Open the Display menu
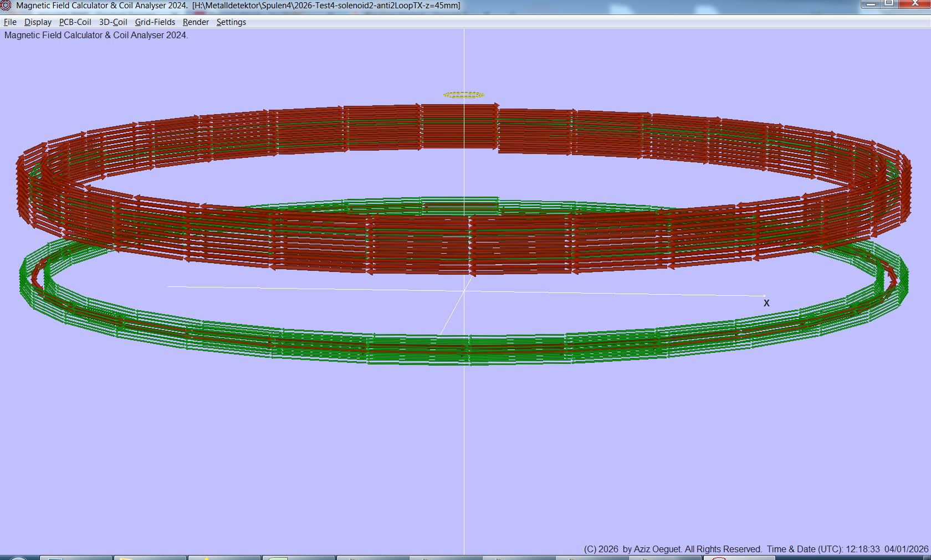The image size is (931, 560). tap(38, 22)
